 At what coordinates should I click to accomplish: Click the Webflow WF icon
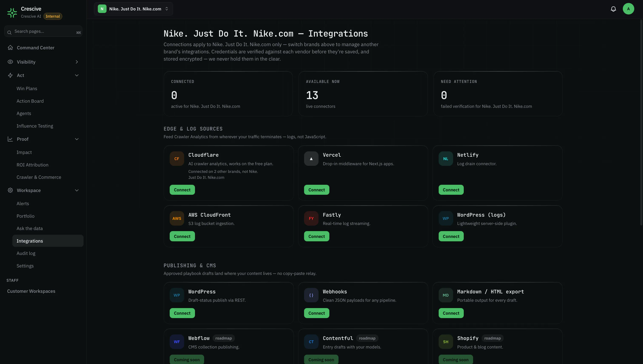(177, 341)
